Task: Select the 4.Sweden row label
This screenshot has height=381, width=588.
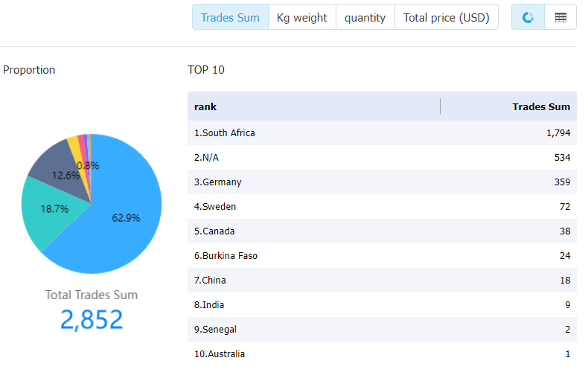Action: point(215,207)
